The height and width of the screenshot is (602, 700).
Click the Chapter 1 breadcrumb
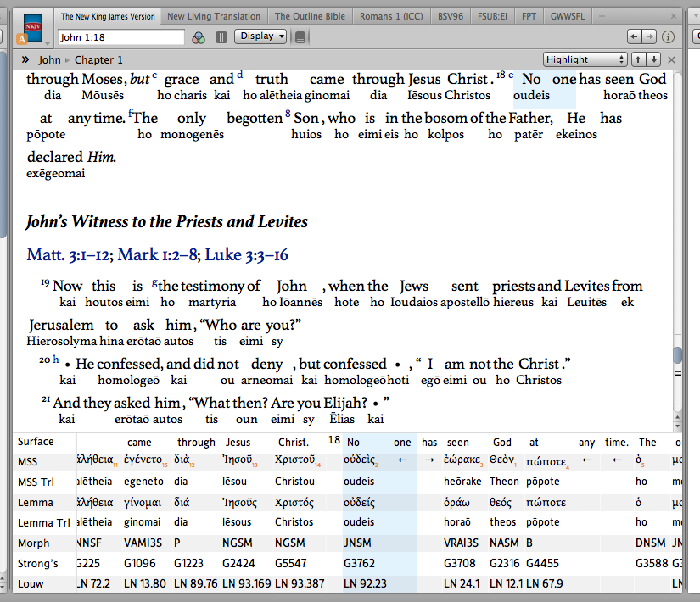coord(98,60)
